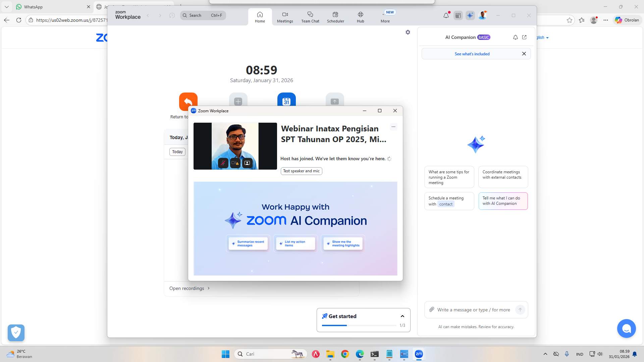Expand Open recordings chevron
Image resolution: width=644 pixels, height=362 pixels.
click(x=209, y=288)
